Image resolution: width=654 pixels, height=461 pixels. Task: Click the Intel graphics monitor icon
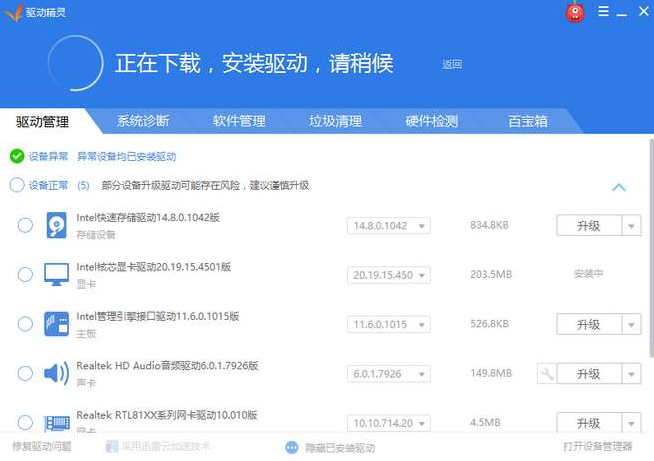56,274
